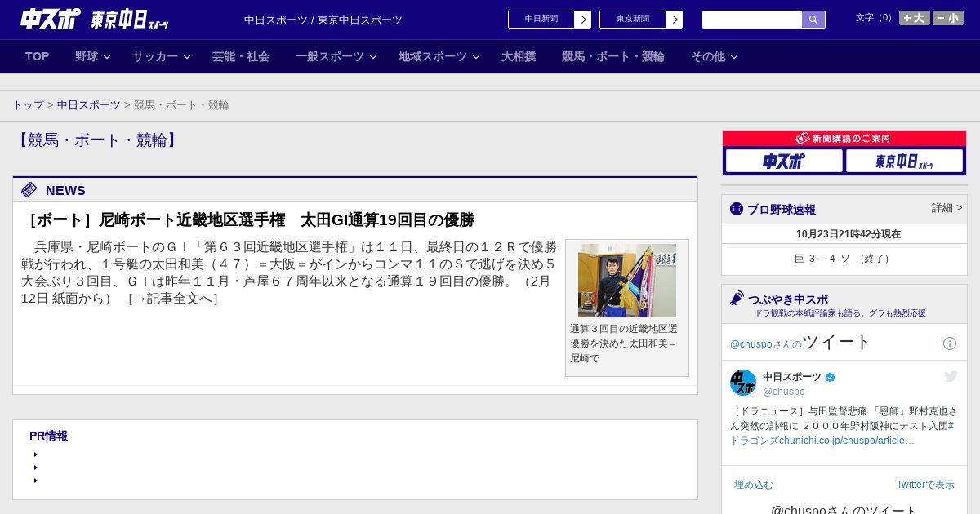Screen dimensions: 980x514
Task: Focus the site search input field
Action: (752, 20)
